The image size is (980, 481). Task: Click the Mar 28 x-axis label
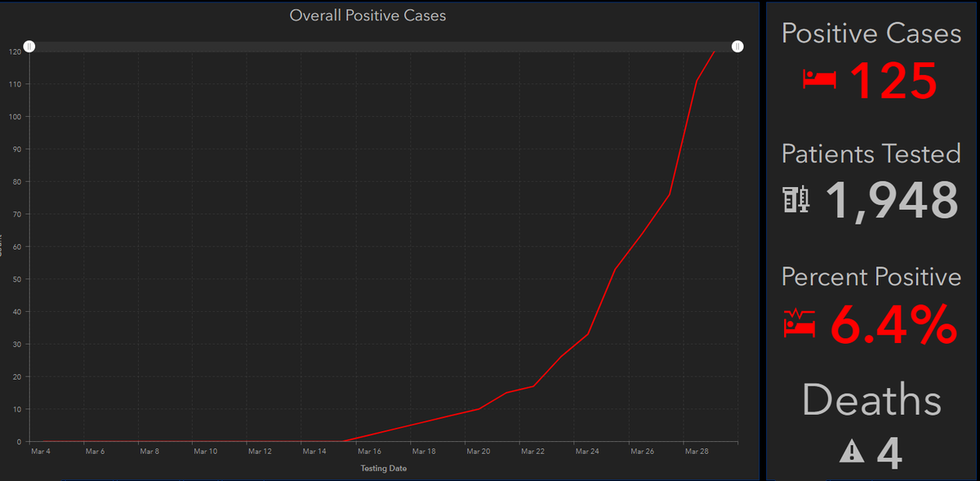697,451
